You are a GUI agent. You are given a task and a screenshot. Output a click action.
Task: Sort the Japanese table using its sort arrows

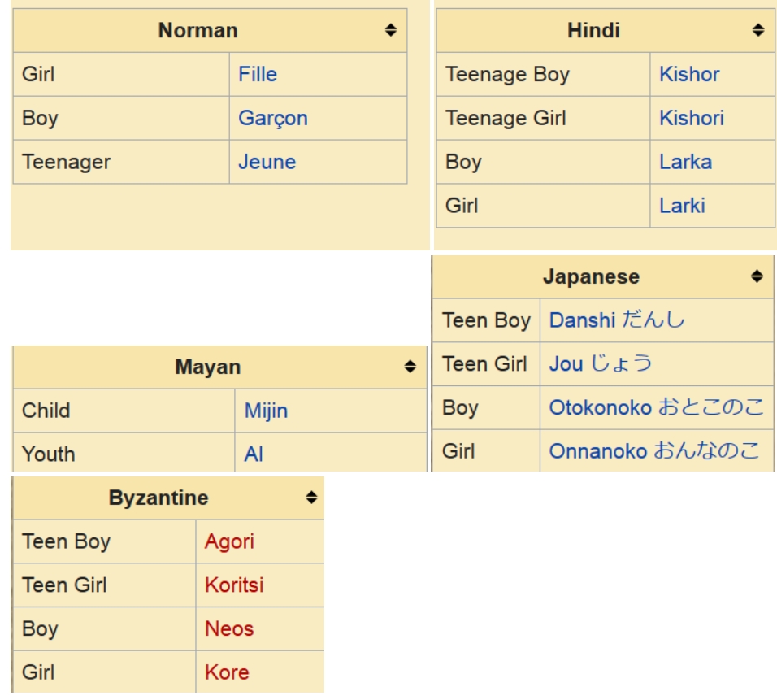point(756,276)
